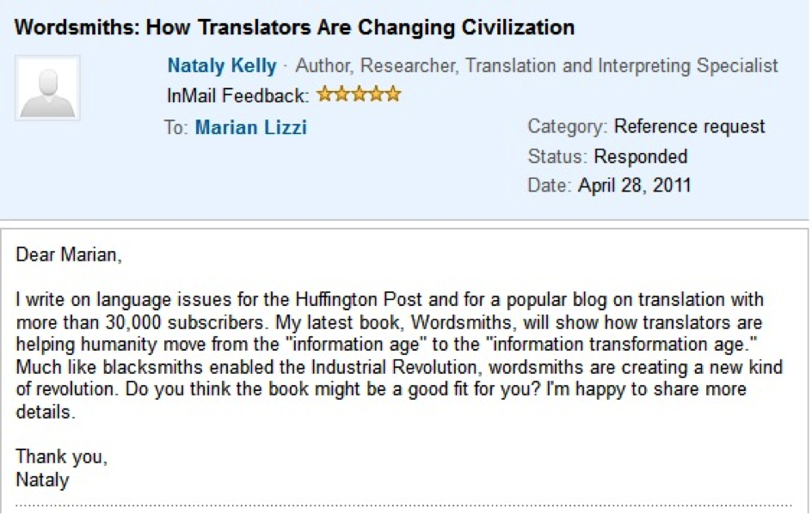Open Nataly Kelly's profile link
812x514 pixels.
pyautogui.click(x=222, y=65)
